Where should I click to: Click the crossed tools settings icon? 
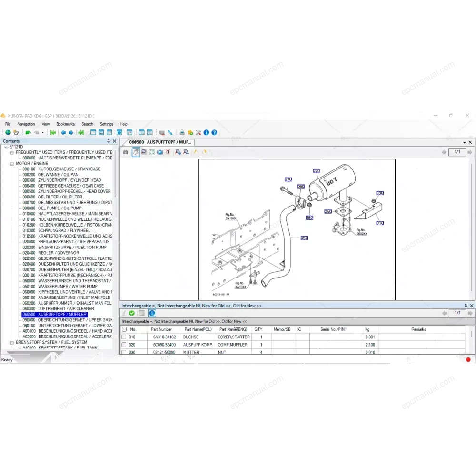[x=198, y=133]
